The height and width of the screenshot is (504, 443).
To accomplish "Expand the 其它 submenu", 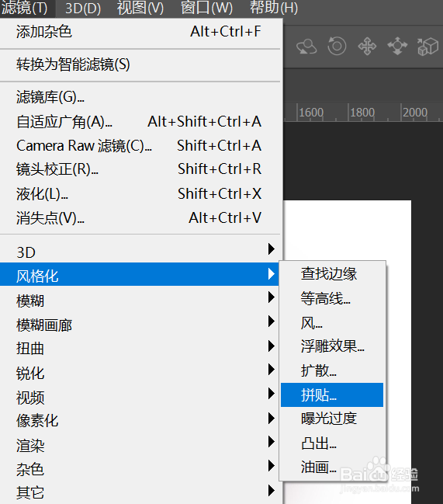I will 140,492.
